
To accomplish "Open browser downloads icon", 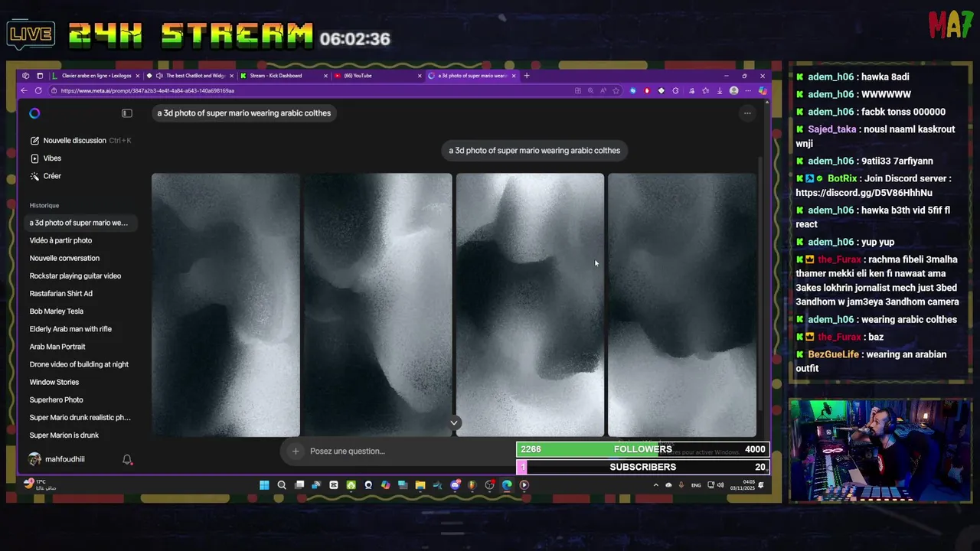I will coord(720,90).
